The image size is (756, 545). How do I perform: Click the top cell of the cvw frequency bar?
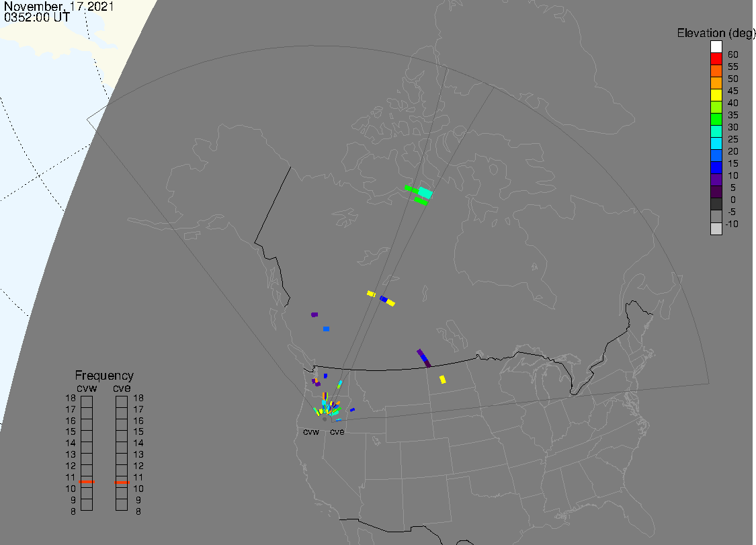(x=87, y=402)
